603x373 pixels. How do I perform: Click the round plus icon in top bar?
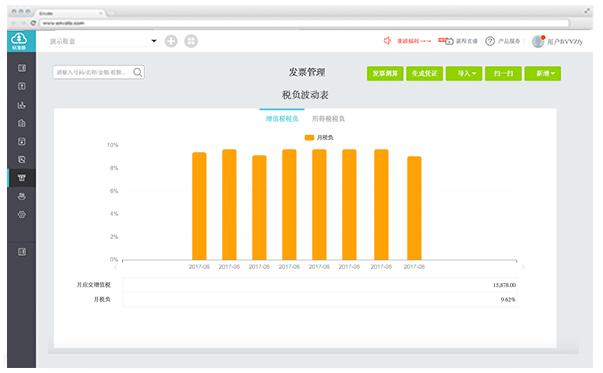click(171, 41)
